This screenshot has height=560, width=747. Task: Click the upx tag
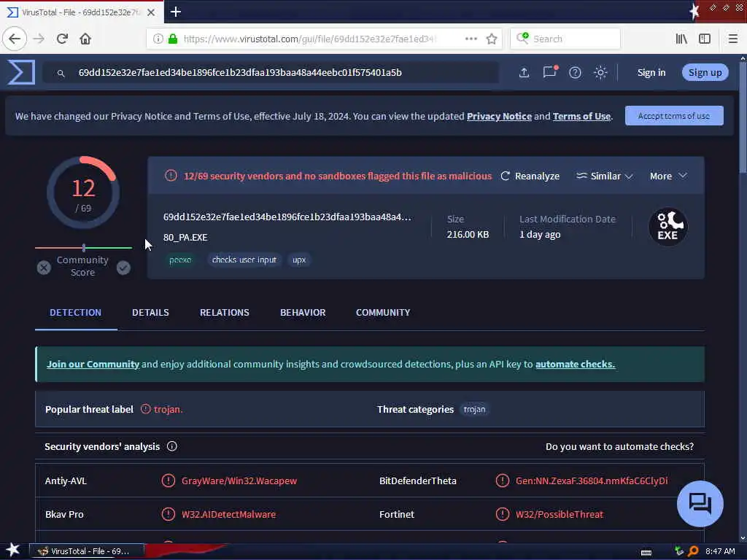298,260
